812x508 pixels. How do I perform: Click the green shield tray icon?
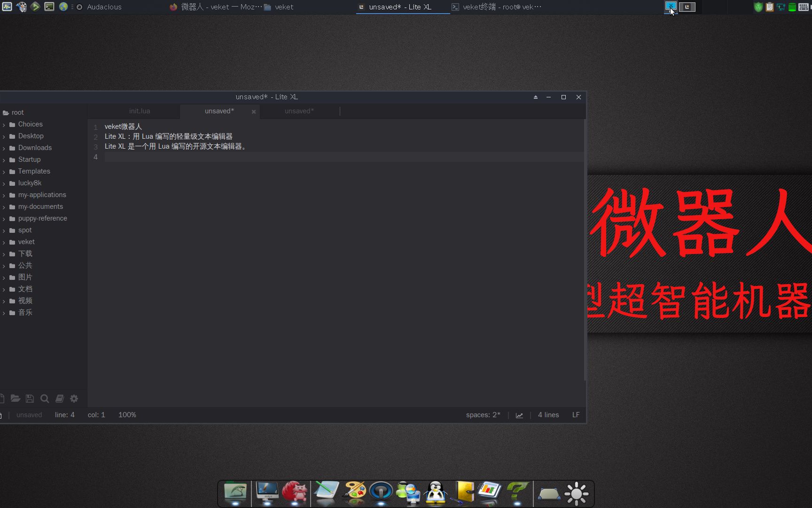tap(758, 7)
